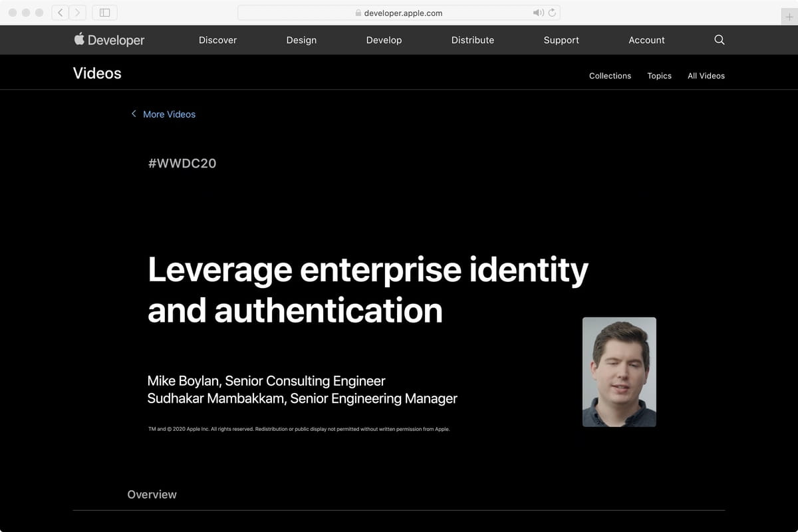The width and height of the screenshot is (798, 532).
Task: Click the Apple Developer logo
Action: [x=109, y=40]
